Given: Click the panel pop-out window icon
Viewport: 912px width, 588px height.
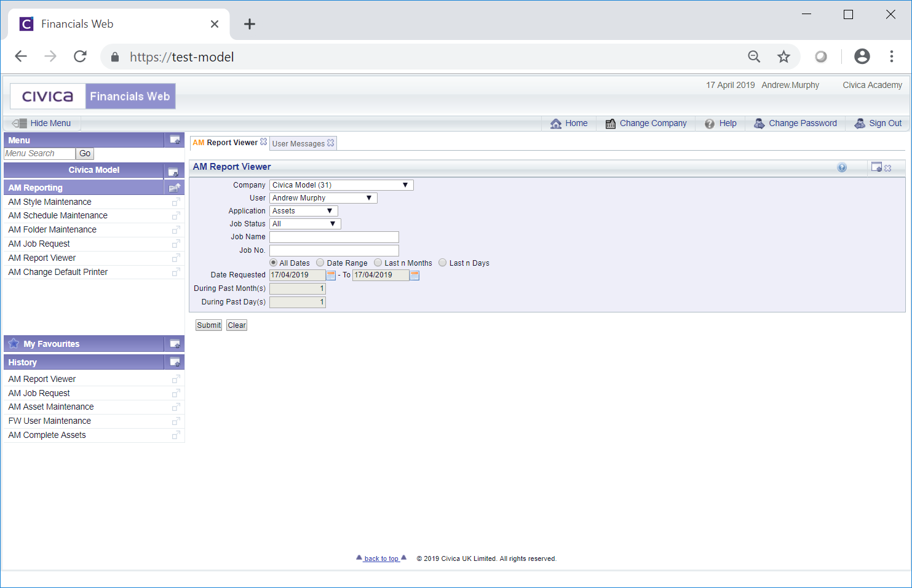Looking at the screenshot, I should (876, 167).
